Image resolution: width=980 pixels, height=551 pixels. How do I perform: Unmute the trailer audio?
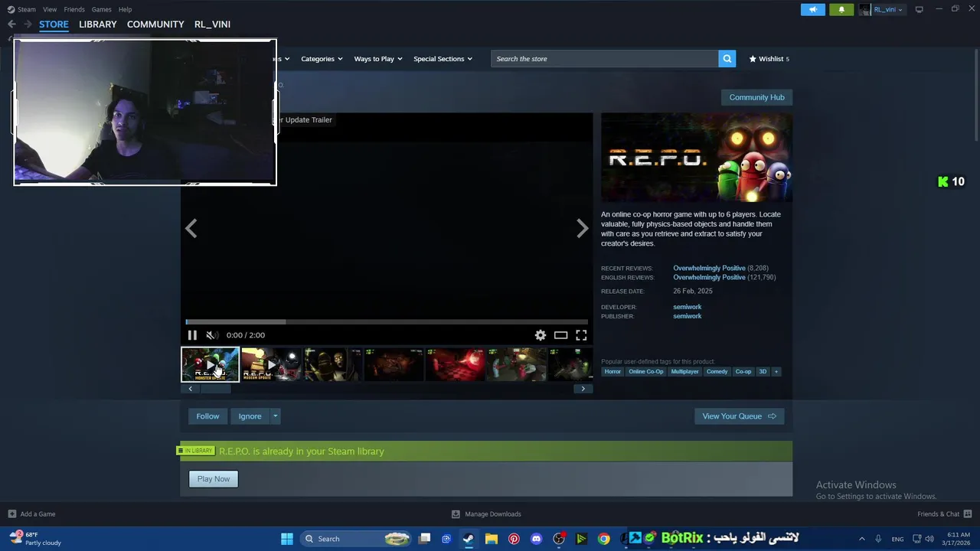211,335
